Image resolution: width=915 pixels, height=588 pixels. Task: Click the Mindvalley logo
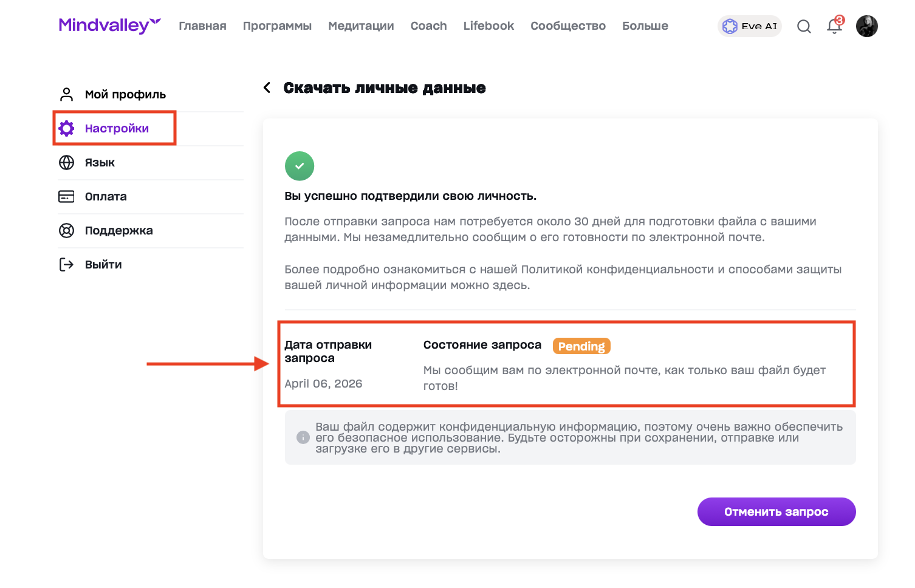point(109,26)
